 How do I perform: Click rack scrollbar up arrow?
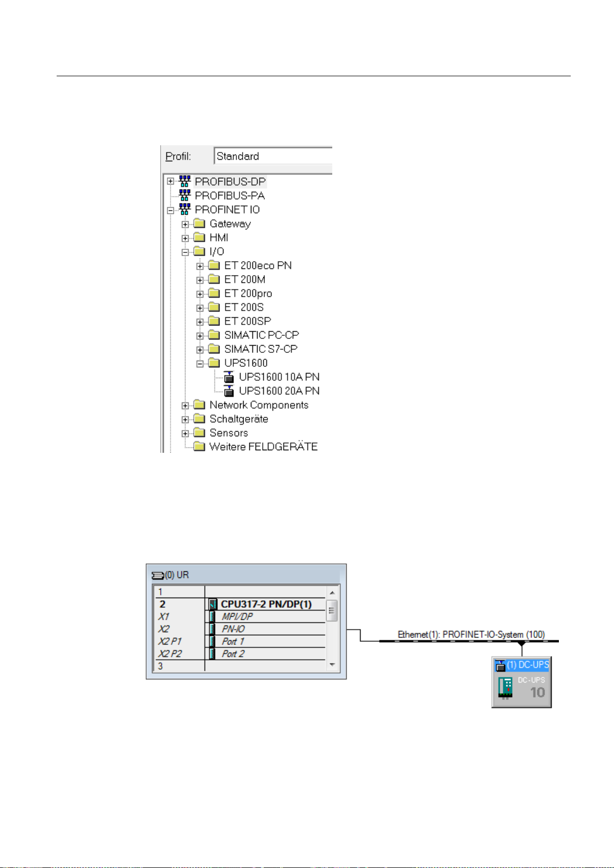(332, 592)
